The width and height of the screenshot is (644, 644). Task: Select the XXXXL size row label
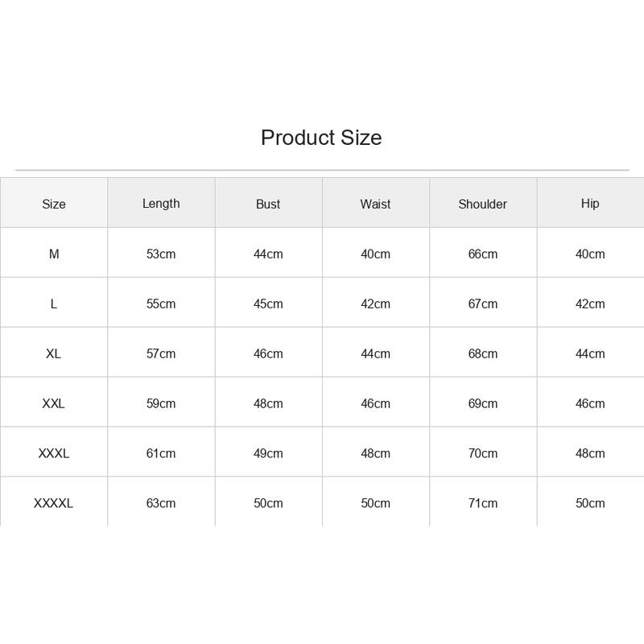(54, 503)
